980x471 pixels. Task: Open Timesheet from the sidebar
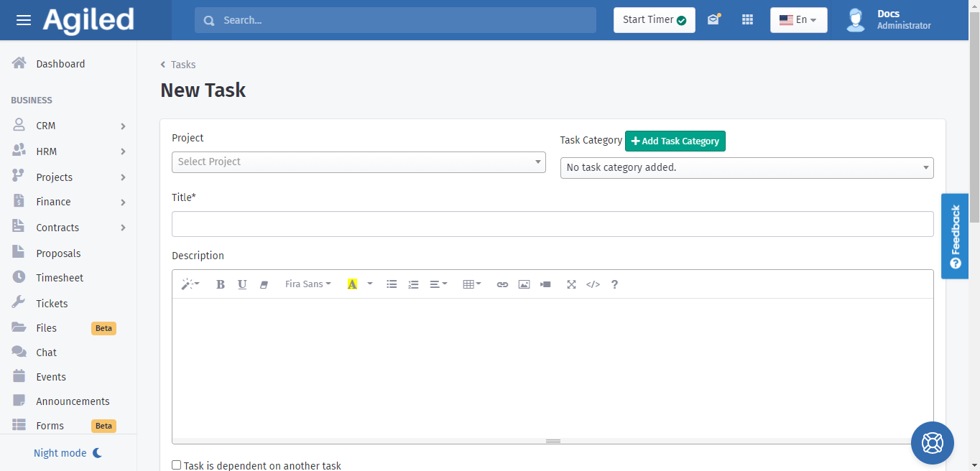pos(60,278)
